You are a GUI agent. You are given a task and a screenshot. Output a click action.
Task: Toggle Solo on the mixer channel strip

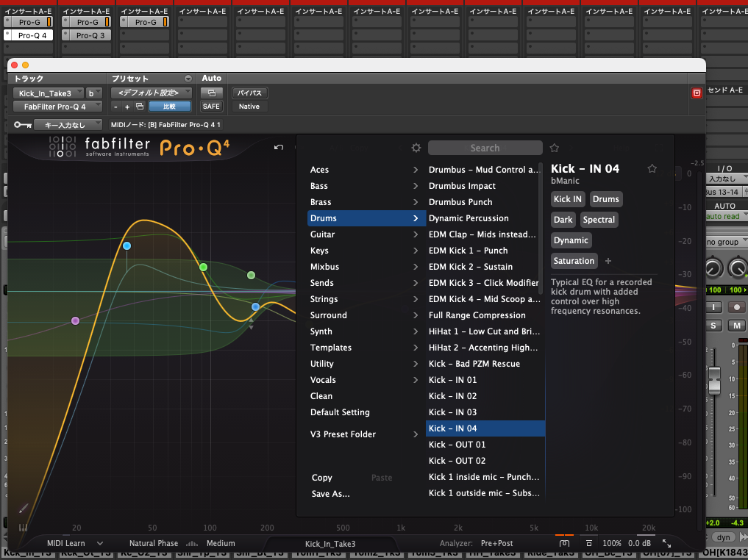[x=713, y=326]
